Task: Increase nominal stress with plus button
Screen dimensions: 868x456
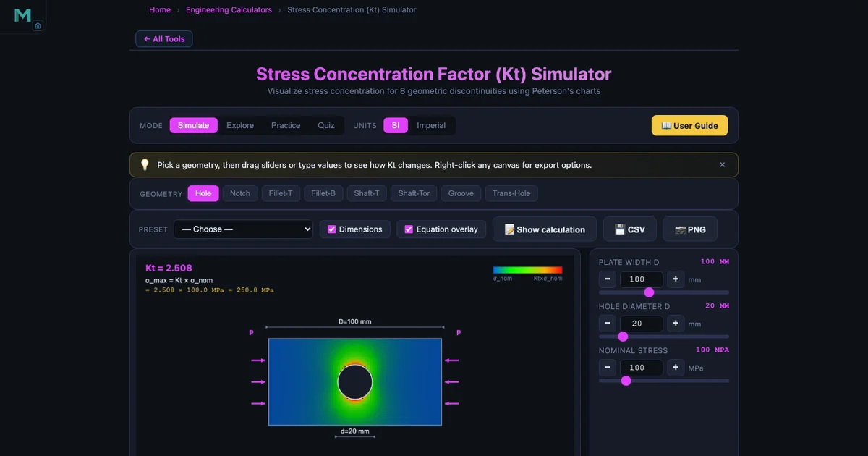Action: 676,368
